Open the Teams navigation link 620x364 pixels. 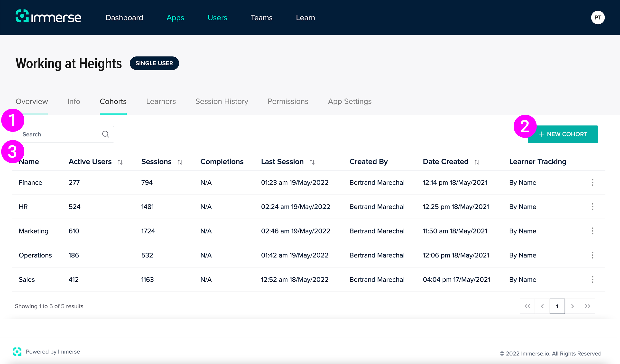point(261,18)
